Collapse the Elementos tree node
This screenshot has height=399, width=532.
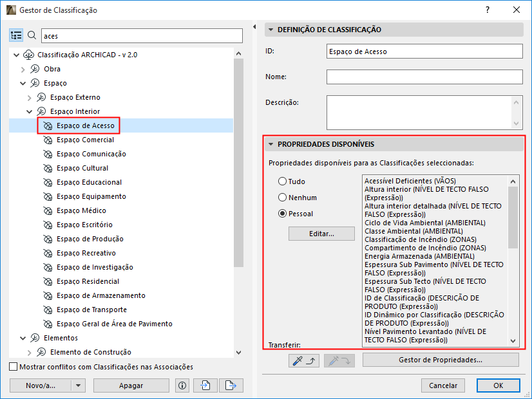pos(23,338)
